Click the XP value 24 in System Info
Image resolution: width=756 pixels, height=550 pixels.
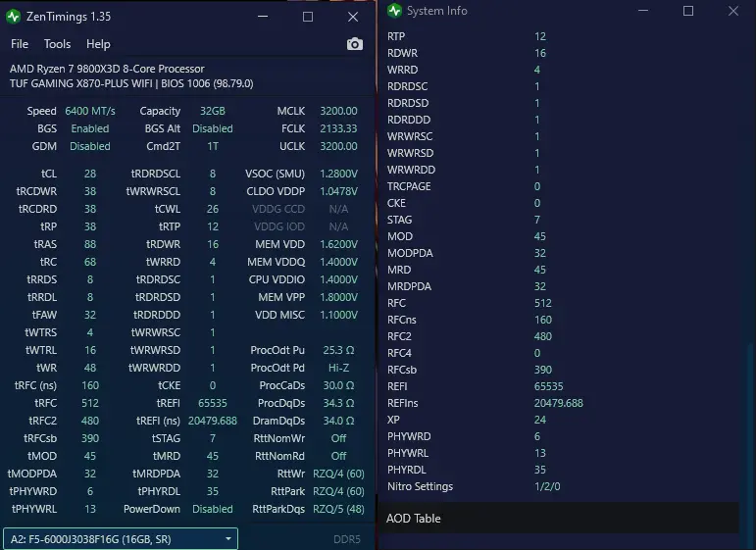[x=540, y=420]
